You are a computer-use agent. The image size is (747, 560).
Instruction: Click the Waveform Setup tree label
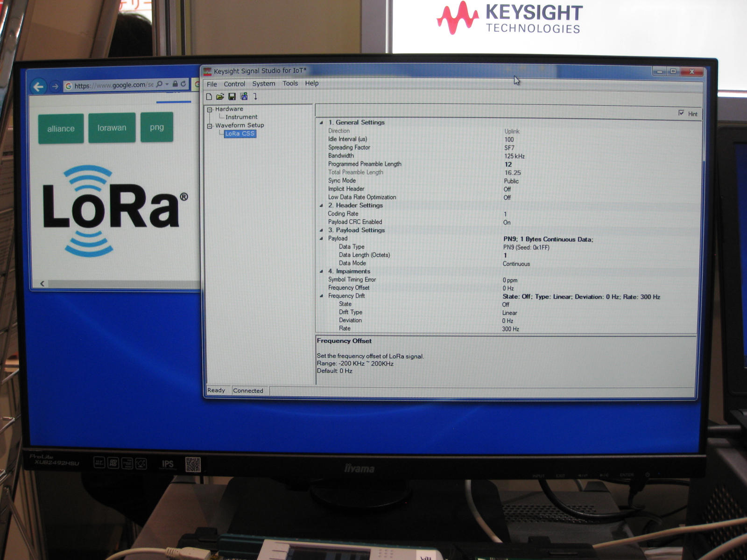coord(240,126)
